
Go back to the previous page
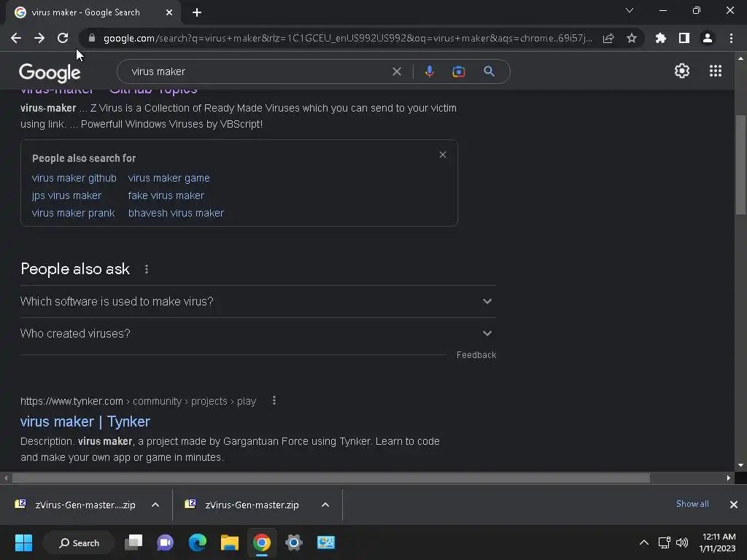click(x=16, y=38)
